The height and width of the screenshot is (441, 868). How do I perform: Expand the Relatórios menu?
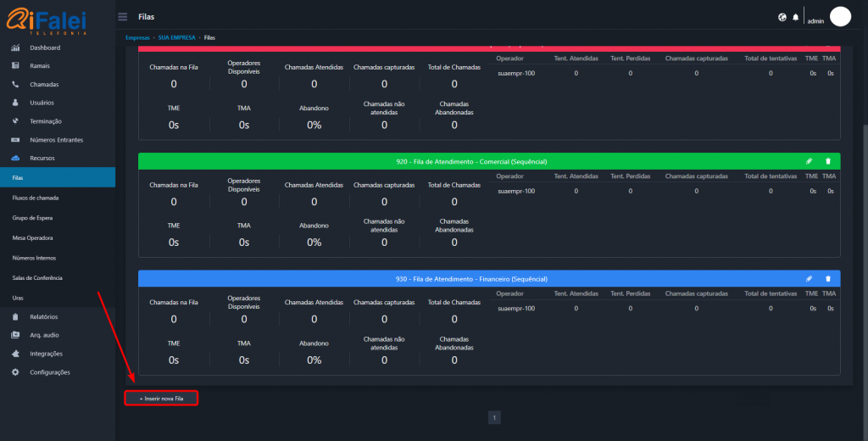(x=43, y=316)
